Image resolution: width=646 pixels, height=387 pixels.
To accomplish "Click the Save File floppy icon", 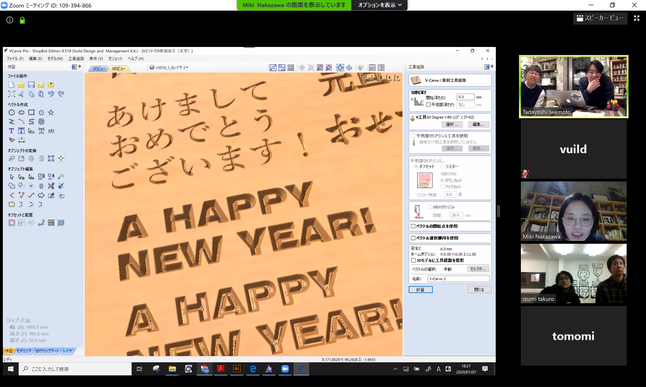I will pos(31,85).
